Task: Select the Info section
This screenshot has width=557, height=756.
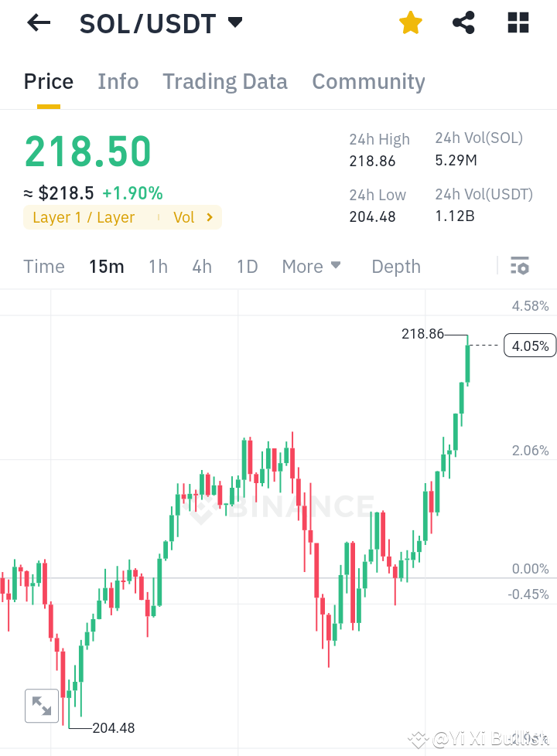Action: pyautogui.click(x=118, y=81)
